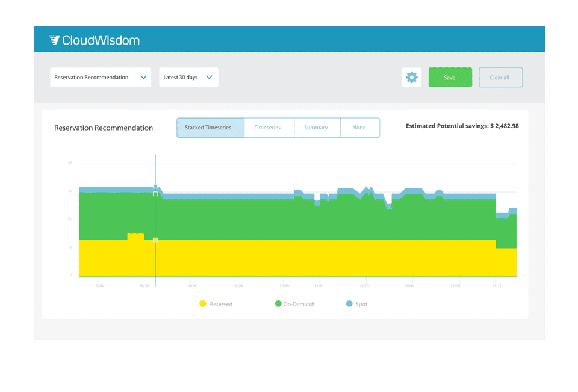Select the None tab

pyautogui.click(x=360, y=128)
